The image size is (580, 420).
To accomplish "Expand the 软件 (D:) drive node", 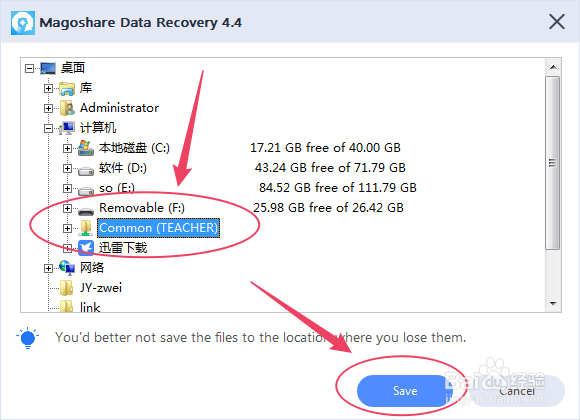I will [x=67, y=168].
